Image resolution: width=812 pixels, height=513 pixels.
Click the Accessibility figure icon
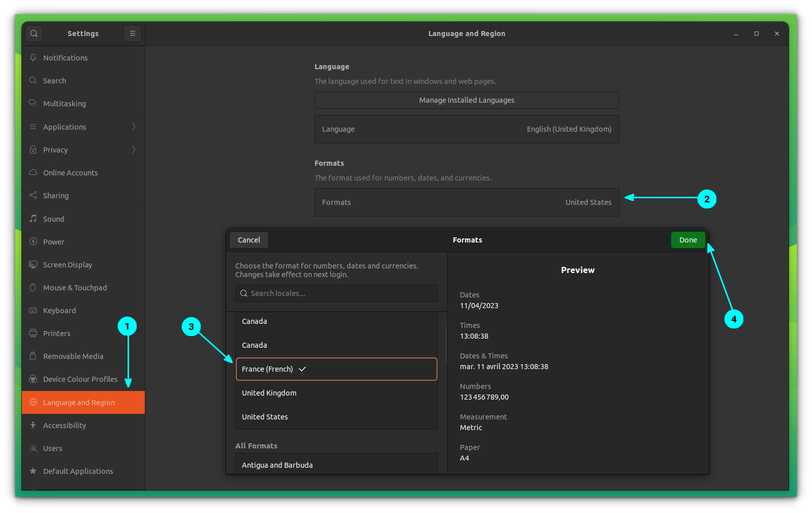pyautogui.click(x=33, y=425)
